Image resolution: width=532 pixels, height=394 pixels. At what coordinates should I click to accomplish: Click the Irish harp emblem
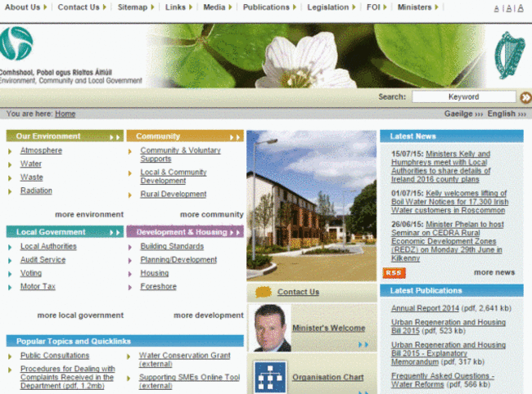[x=510, y=55]
